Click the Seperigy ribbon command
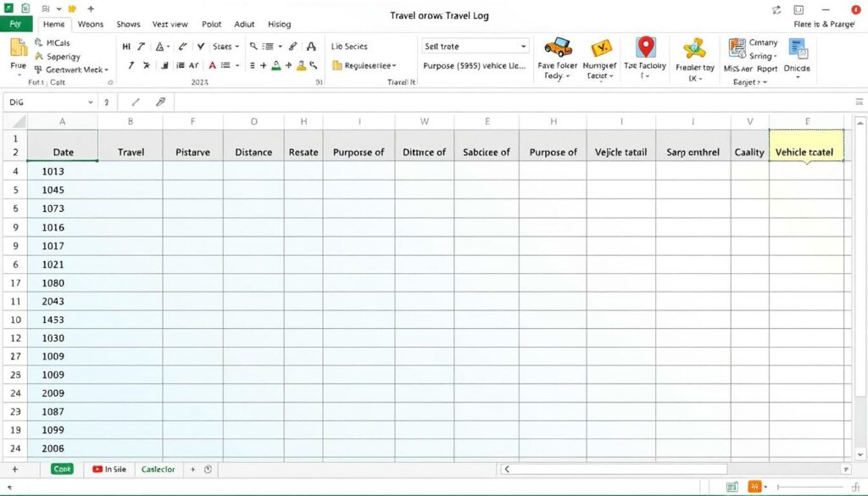This screenshot has height=496, width=868. tap(58, 57)
